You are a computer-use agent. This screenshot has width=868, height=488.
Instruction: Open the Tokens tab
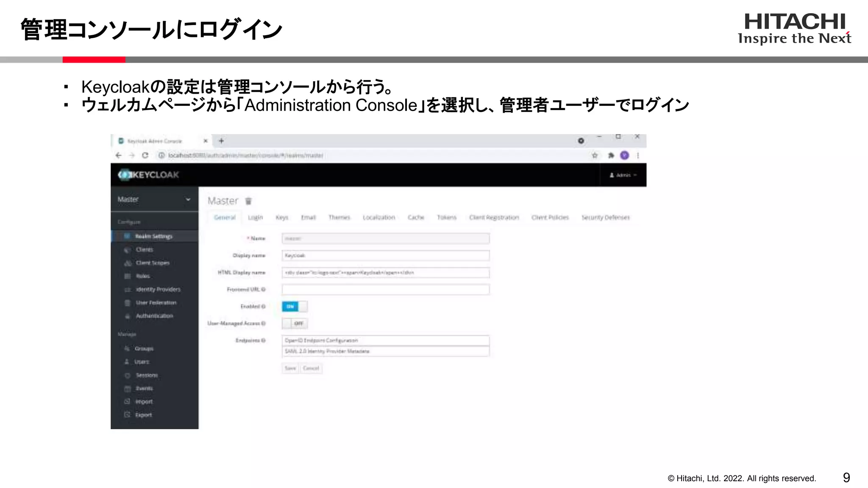[447, 217]
